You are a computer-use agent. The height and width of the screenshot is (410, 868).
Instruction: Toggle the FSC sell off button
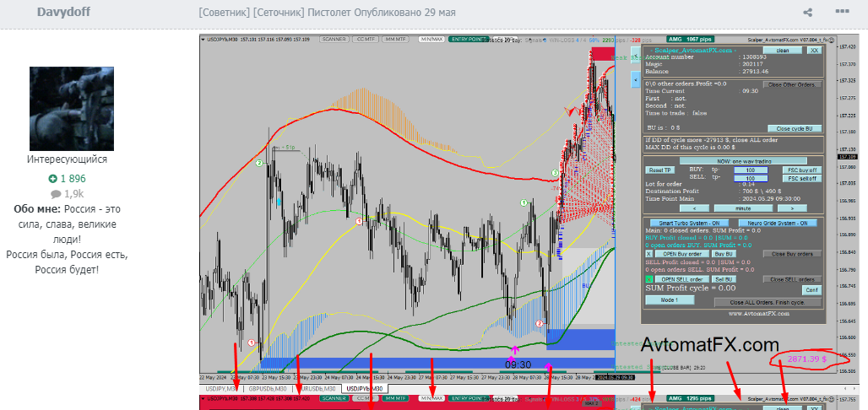pos(802,178)
